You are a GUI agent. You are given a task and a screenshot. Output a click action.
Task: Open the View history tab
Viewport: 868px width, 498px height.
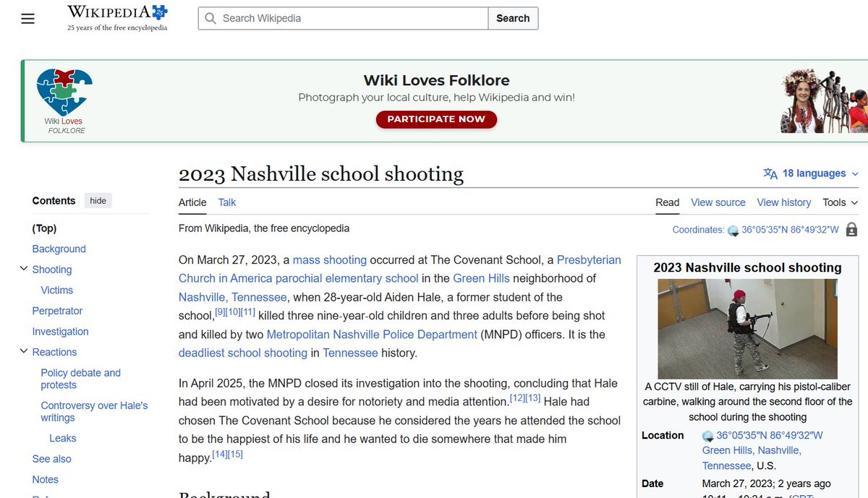point(783,202)
